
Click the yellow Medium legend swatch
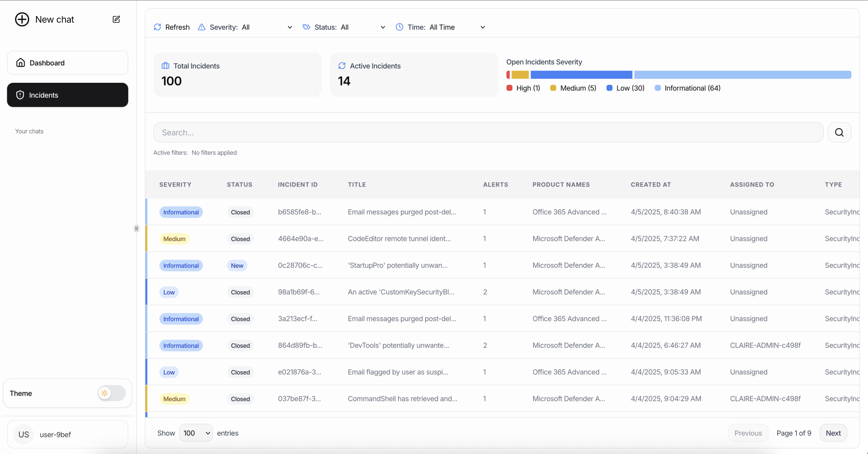point(553,88)
